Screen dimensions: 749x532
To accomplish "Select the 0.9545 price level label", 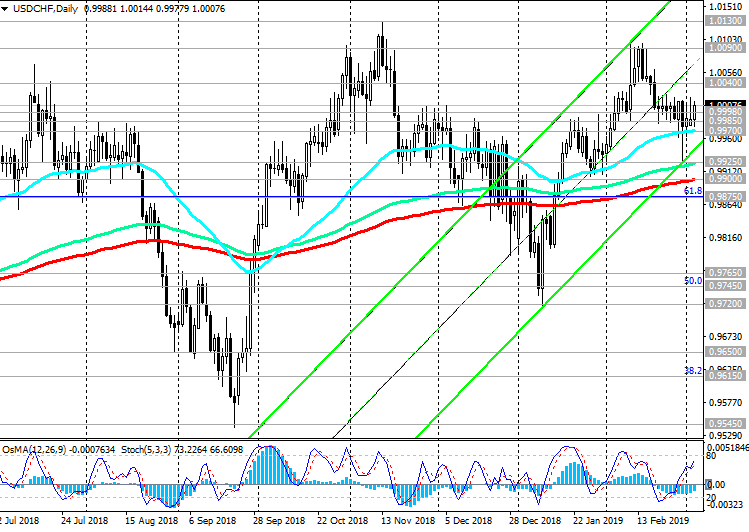I will click(724, 424).
